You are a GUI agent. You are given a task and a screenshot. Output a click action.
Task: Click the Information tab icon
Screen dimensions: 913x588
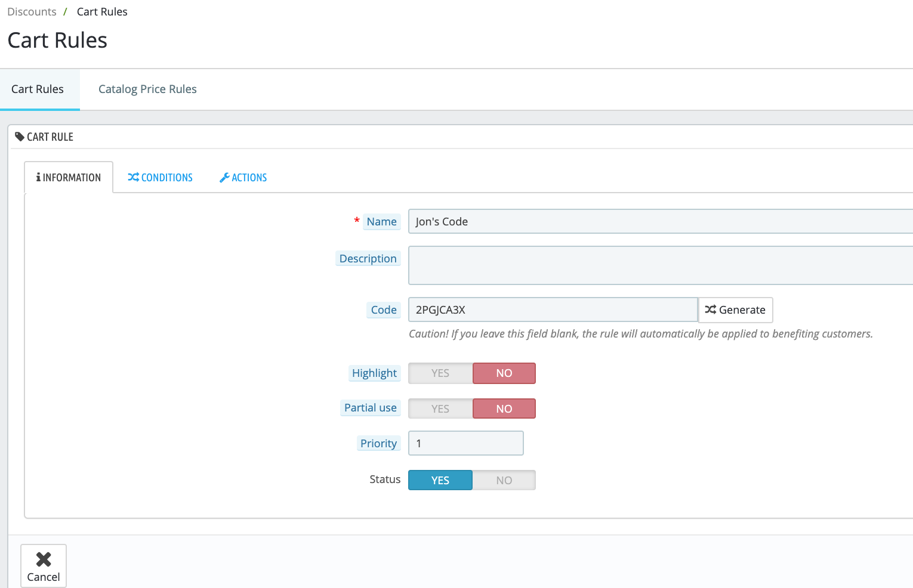pos(38,177)
